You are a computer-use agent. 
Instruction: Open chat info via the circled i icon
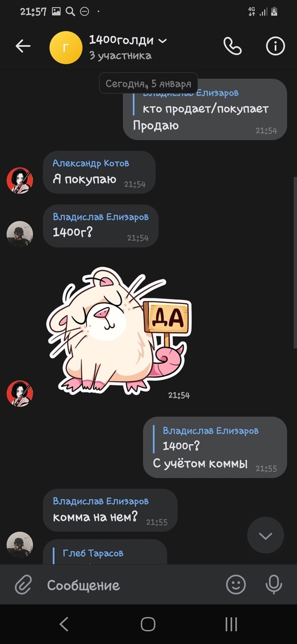[x=275, y=46]
